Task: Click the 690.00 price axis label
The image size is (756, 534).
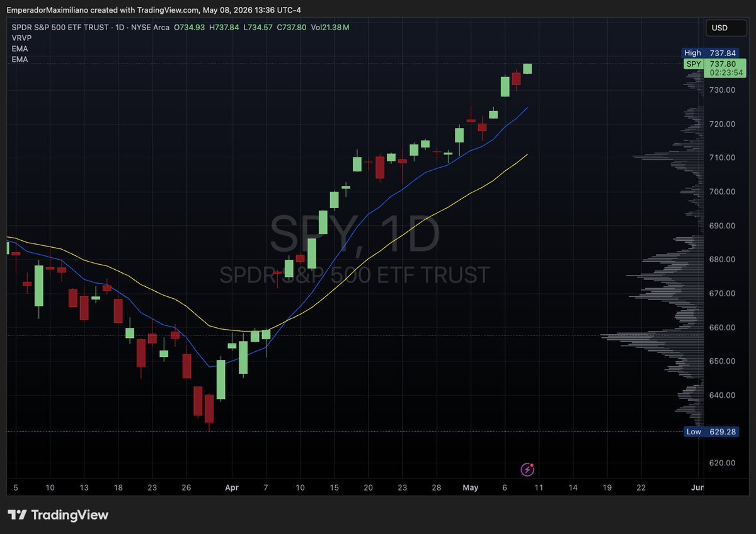Action: click(722, 226)
